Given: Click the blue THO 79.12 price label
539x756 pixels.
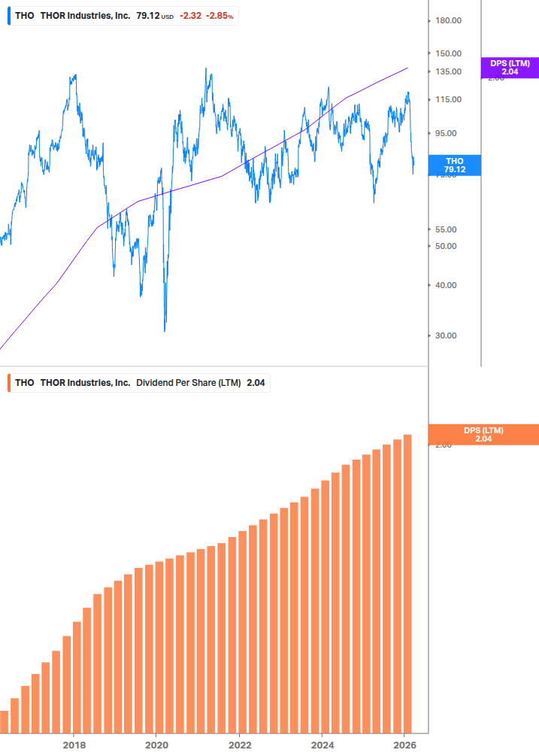Looking at the screenshot, I should [x=455, y=165].
